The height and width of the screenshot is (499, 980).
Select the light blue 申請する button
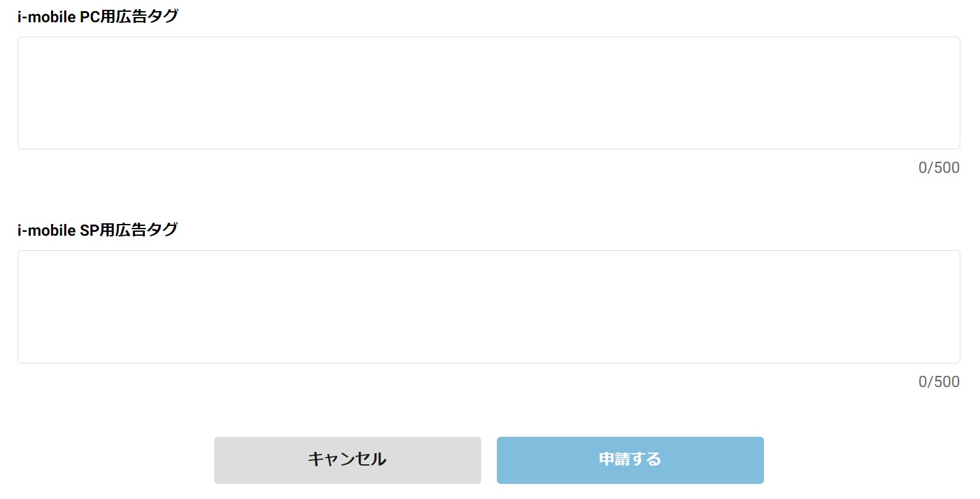tap(630, 460)
